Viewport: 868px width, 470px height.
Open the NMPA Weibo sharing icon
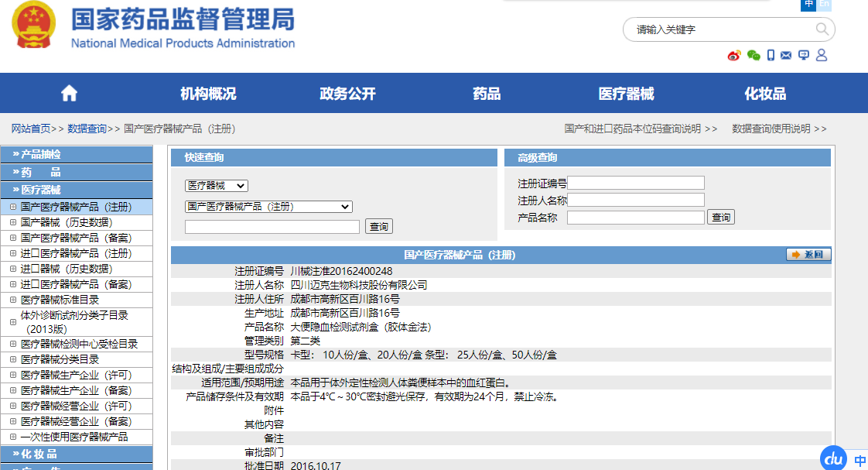coord(733,56)
